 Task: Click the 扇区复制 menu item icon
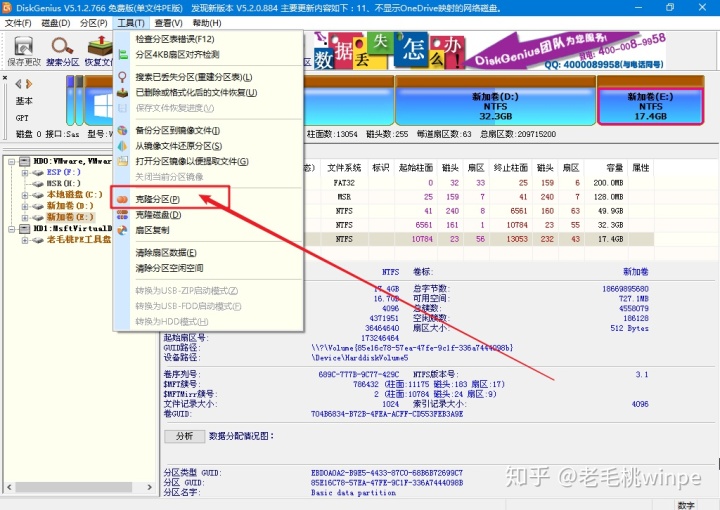(x=122, y=230)
